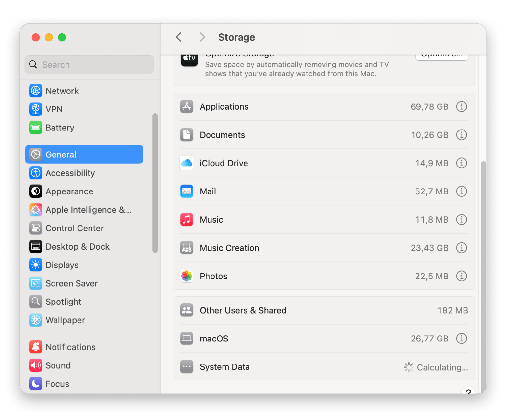Open Accessibility settings pane
The height and width of the screenshot is (420, 506).
[x=70, y=173]
